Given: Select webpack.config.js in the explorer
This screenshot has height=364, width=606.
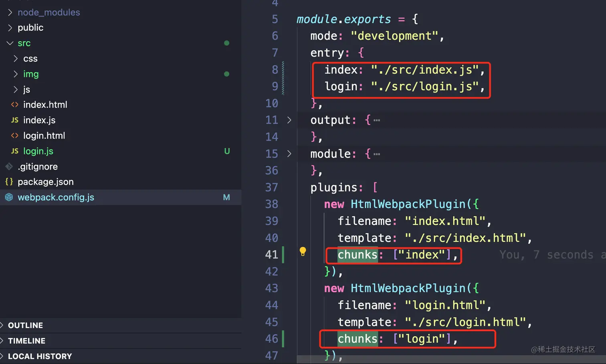Looking at the screenshot, I should 56,197.
